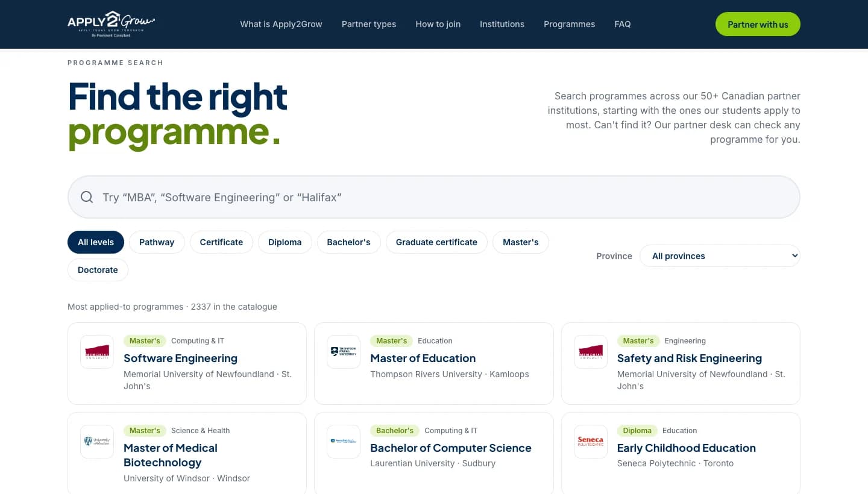The width and height of the screenshot is (868, 494).
Task: Click the Apply2Grow logo
Action: (x=112, y=24)
